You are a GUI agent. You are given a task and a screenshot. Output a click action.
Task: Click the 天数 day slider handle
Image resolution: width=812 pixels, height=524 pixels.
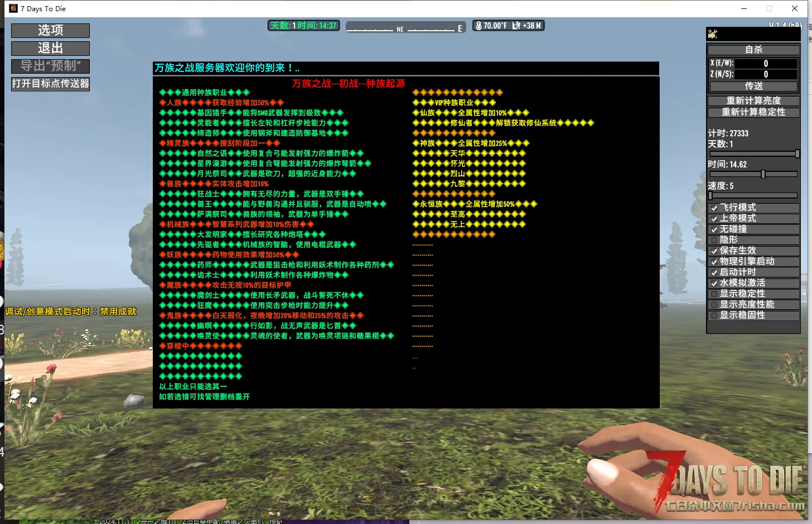[797, 153]
